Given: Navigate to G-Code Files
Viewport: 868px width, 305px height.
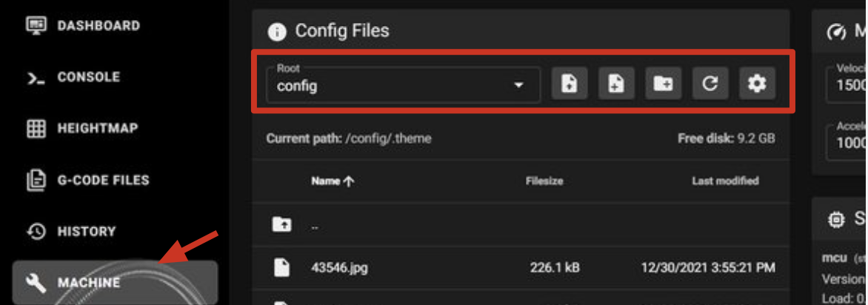Looking at the screenshot, I should (103, 180).
